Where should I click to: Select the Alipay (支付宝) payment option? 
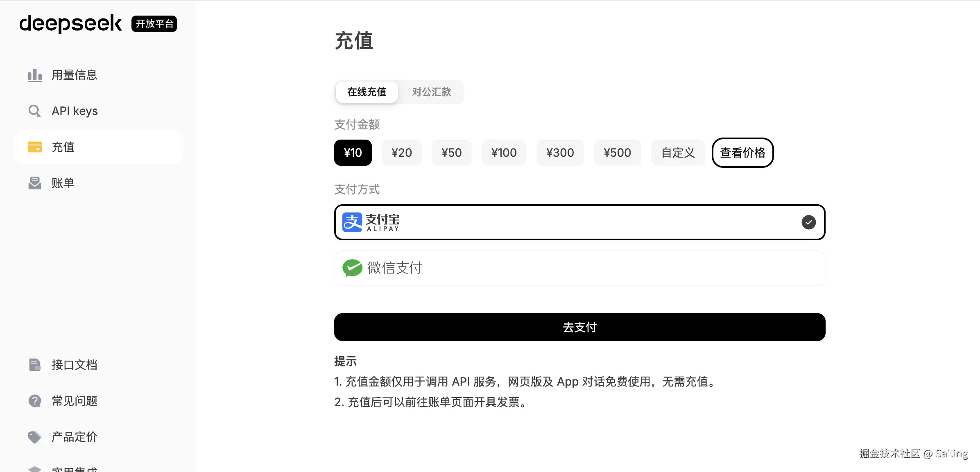pos(579,222)
